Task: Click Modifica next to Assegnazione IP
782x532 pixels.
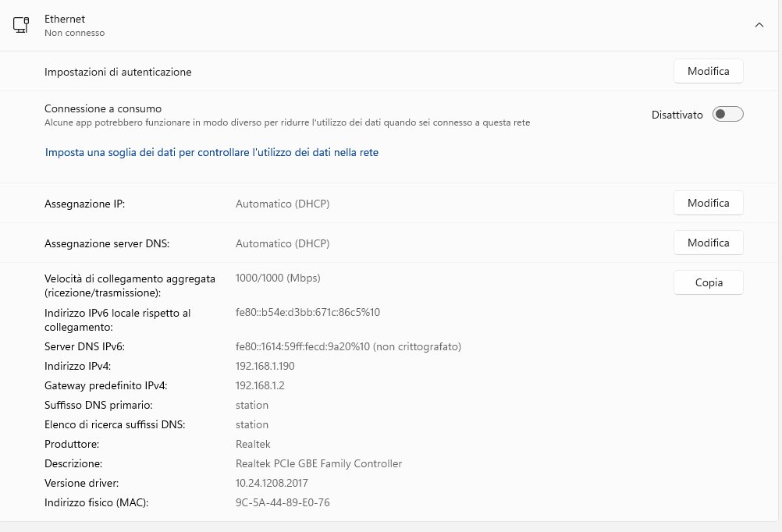Action: (708, 203)
